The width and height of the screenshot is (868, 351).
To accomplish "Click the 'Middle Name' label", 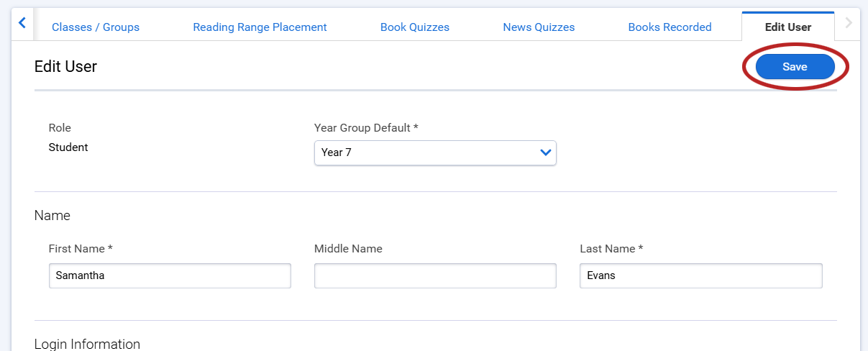I will [348, 249].
